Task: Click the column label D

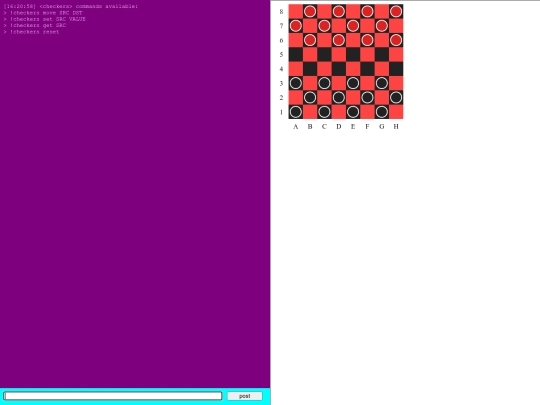Action: pos(339,126)
